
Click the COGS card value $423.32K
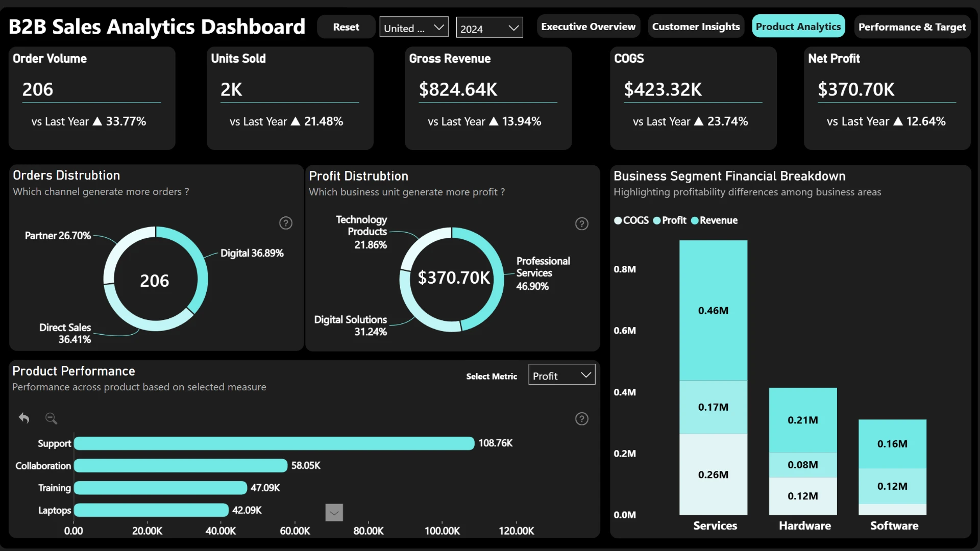[663, 89]
